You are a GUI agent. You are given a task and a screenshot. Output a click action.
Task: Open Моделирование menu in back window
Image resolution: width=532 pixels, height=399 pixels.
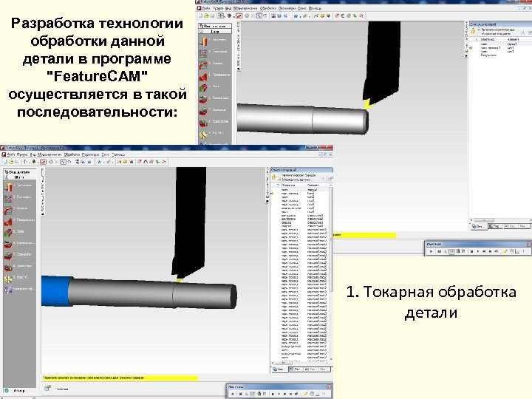(245, 8)
